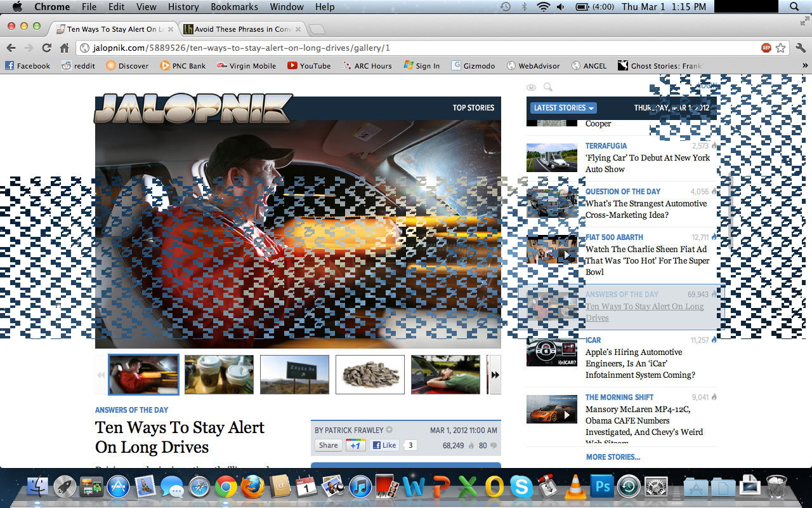Launch Launchpad rocket in the Dock
812x508 pixels.
pos(64,487)
